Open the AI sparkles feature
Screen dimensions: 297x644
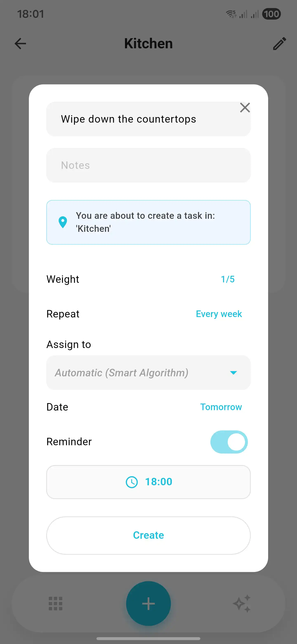[243, 604]
